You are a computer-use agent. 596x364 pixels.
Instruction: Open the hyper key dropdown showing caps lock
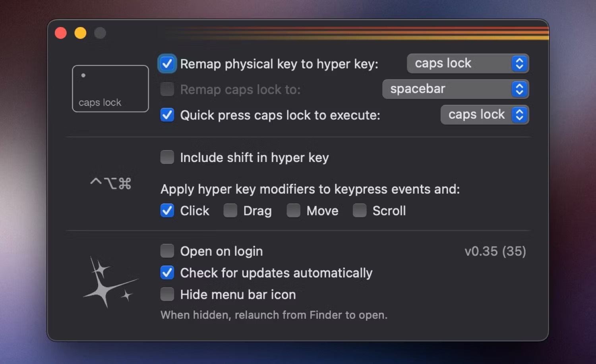[x=468, y=64]
